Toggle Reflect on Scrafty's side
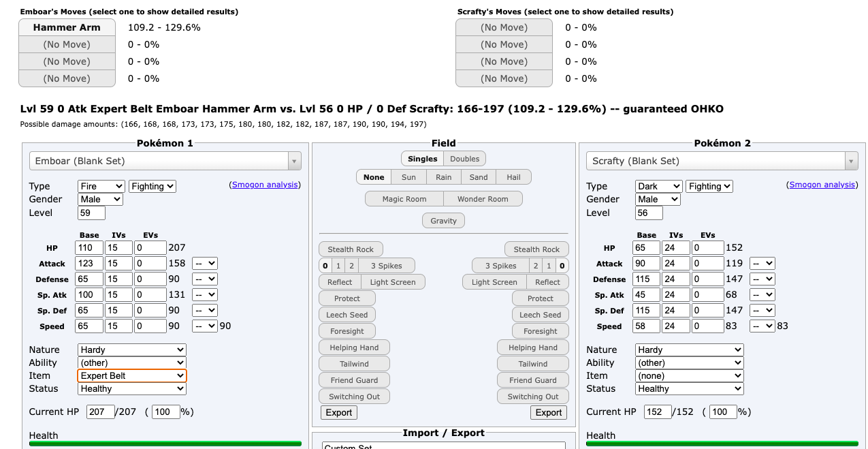868x449 pixels. tap(547, 282)
